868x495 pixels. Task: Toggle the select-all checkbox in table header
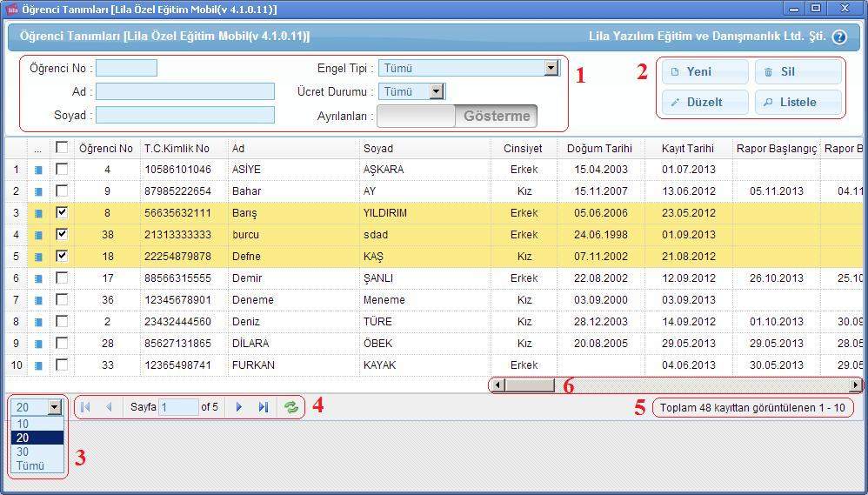click(x=62, y=147)
